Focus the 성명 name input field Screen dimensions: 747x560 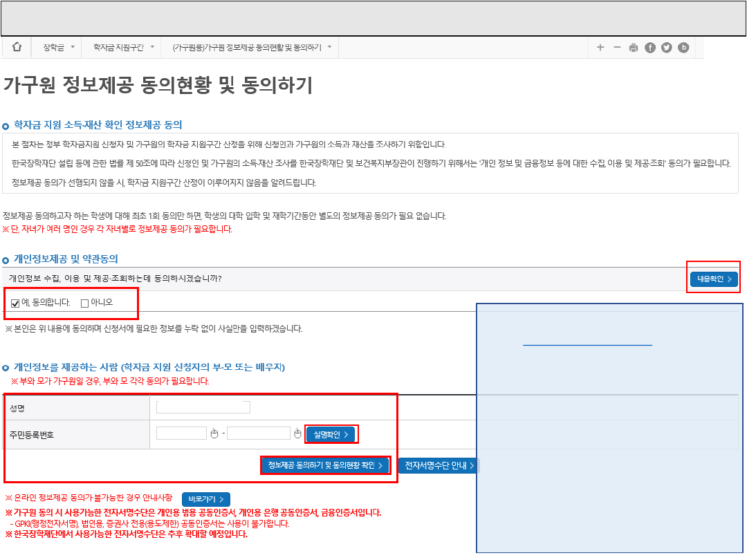coord(203,407)
